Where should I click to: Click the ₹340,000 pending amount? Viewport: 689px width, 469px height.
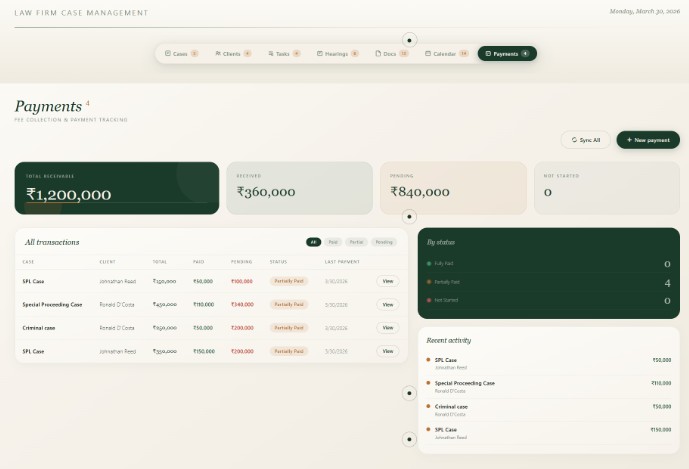[242, 305]
